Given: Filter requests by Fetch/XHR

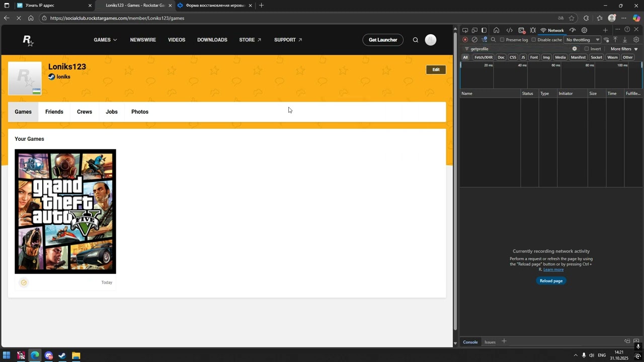Looking at the screenshot, I should pyautogui.click(x=484, y=57).
